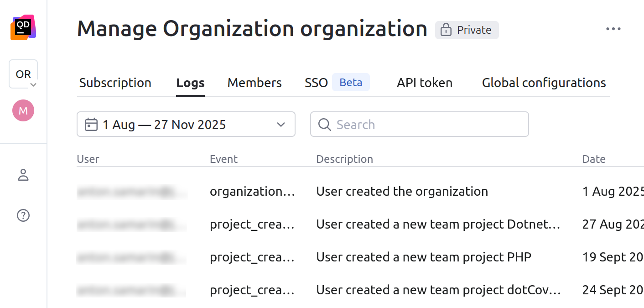Select the PHP project creation log row
644x308 pixels.
tap(424, 257)
